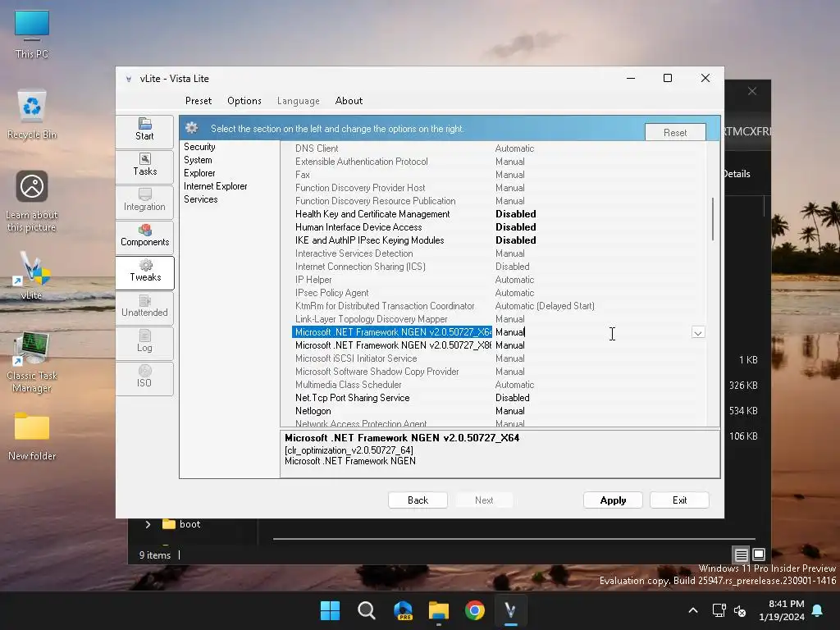Open the Language menu

(x=299, y=101)
